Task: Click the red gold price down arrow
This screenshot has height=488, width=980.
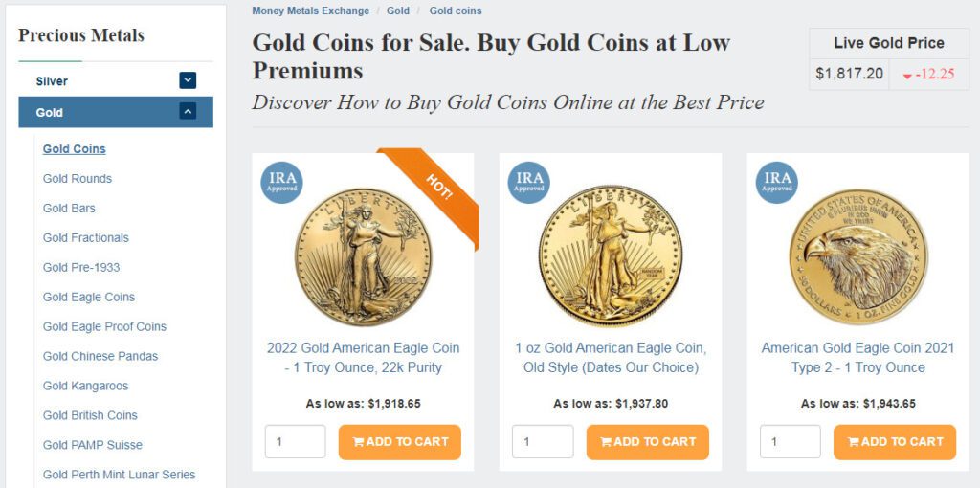Action: (907, 75)
